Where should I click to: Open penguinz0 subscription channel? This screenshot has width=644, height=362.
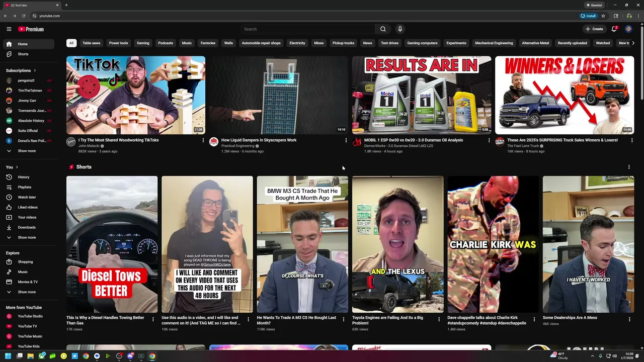pos(28,80)
